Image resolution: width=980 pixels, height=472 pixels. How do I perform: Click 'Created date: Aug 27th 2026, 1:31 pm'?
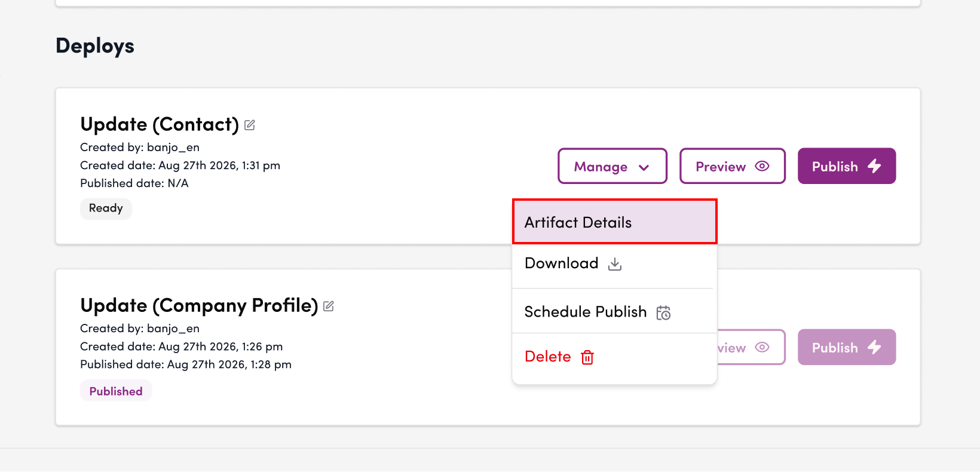tap(180, 165)
